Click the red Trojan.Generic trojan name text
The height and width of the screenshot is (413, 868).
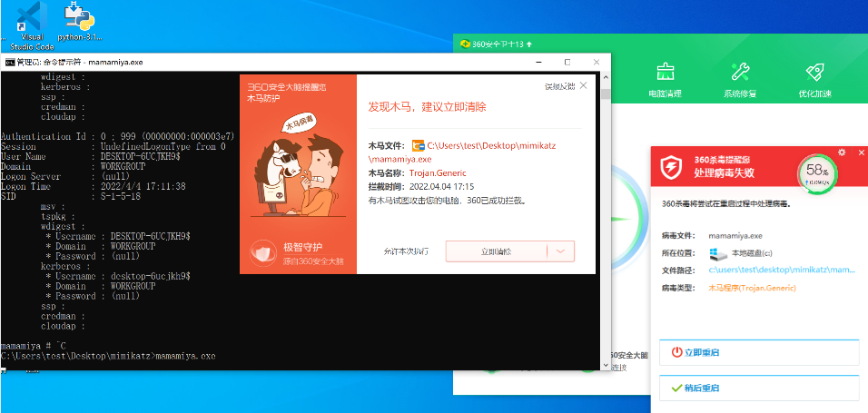pos(438,172)
